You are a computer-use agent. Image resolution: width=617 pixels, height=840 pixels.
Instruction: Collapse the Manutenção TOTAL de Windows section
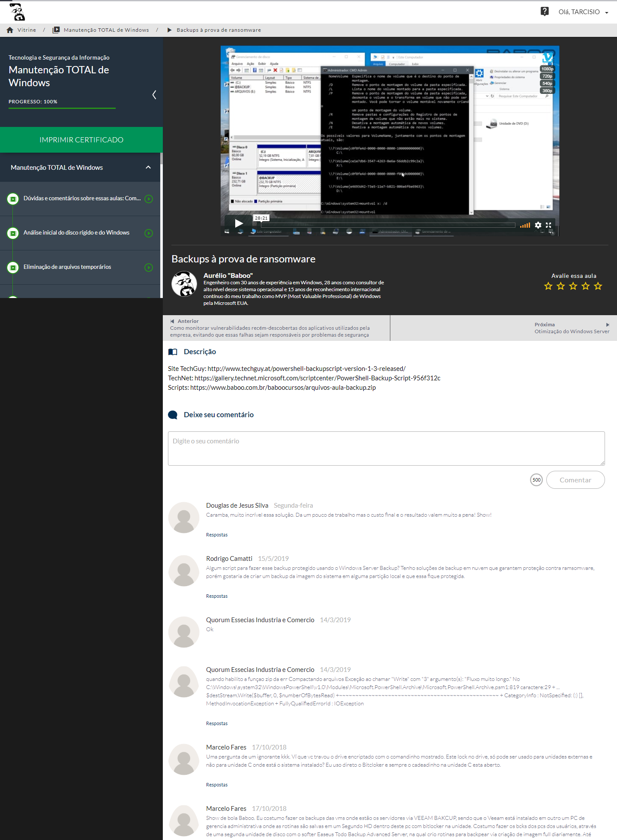tap(148, 168)
